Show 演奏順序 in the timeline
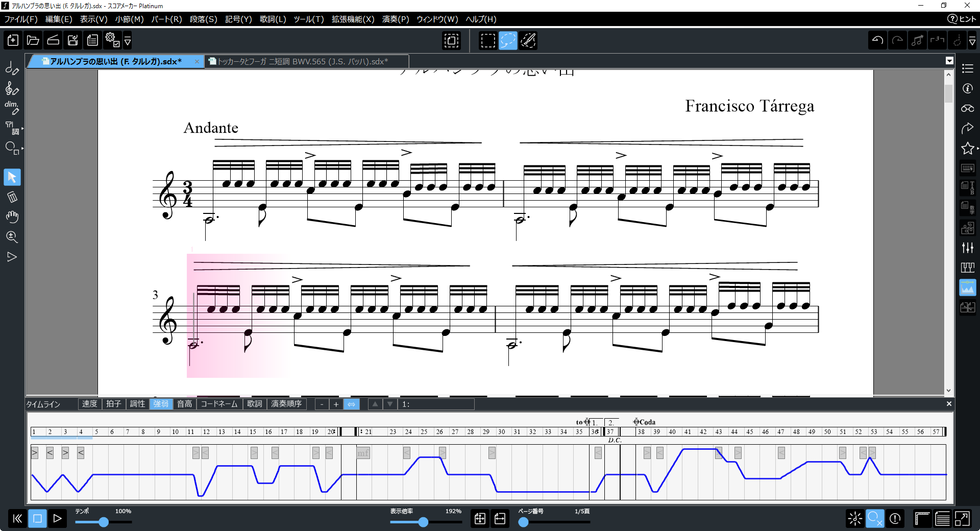This screenshot has width=980, height=531. click(x=286, y=404)
